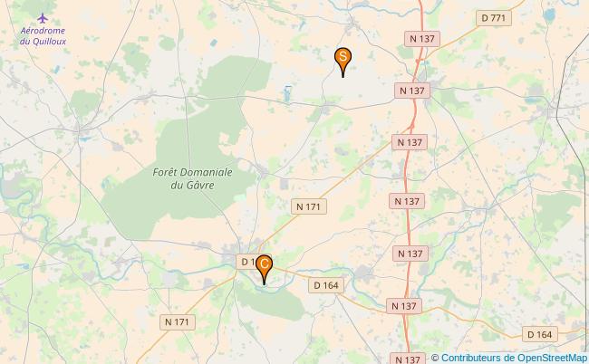Screen dimensions: 589x364
Task: Click the cut-off N 137 shield at bottom edge
Action: (x=408, y=359)
